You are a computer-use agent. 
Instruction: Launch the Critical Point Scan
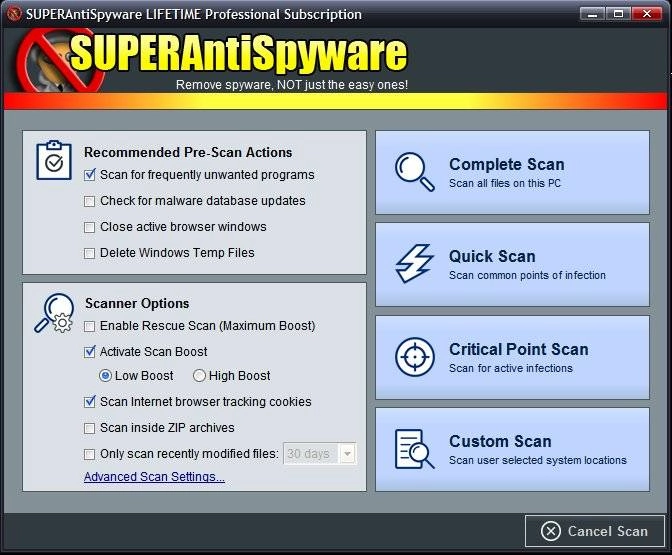tap(512, 357)
